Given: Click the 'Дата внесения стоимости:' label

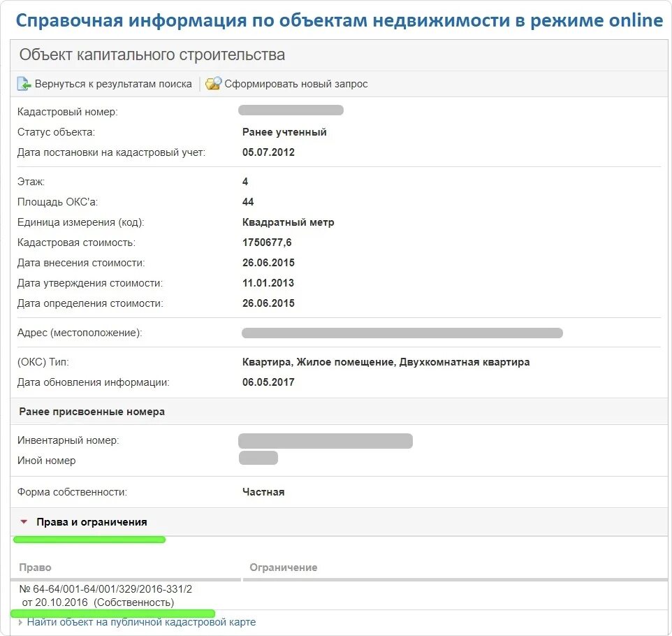Looking at the screenshot, I should [81, 263].
